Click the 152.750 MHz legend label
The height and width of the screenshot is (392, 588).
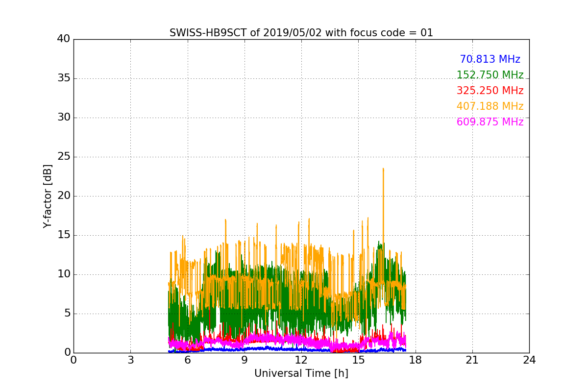[x=490, y=75]
